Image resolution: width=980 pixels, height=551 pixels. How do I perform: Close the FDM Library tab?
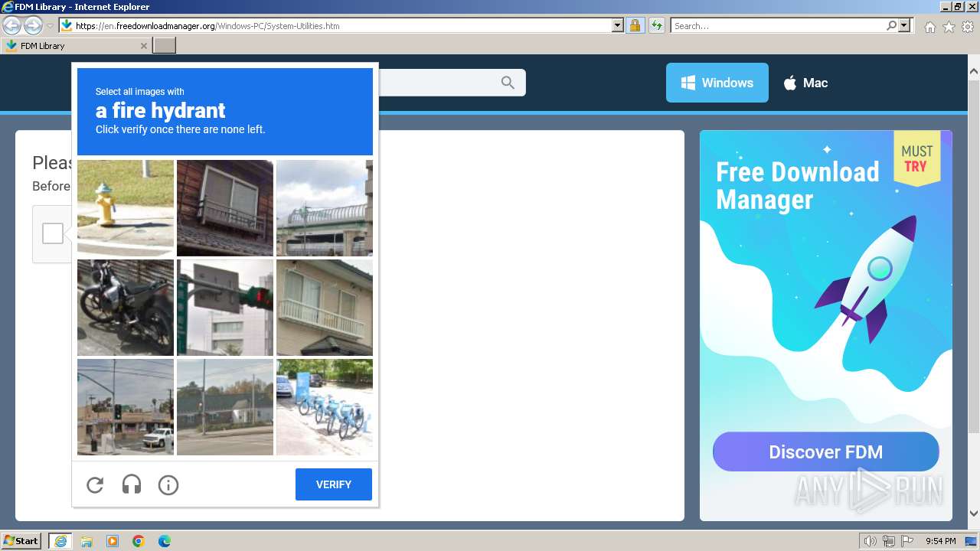coord(143,46)
